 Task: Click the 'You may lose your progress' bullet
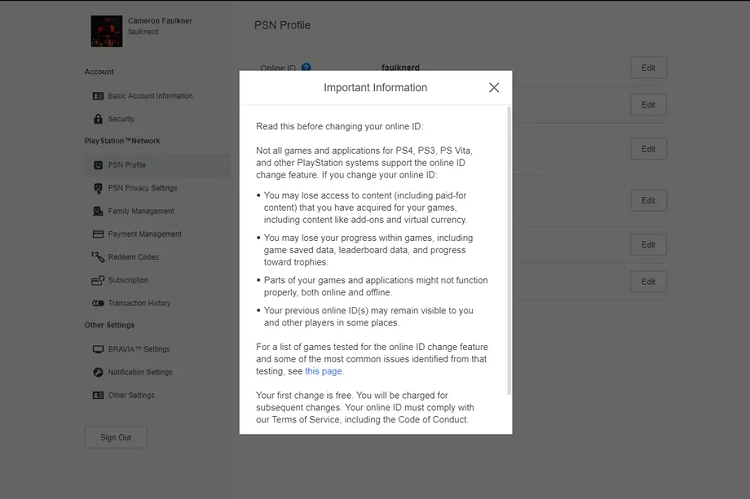coord(368,250)
